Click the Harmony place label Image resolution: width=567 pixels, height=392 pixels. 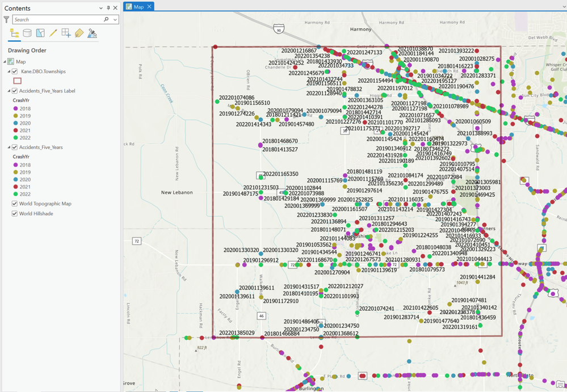tap(360, 29)
